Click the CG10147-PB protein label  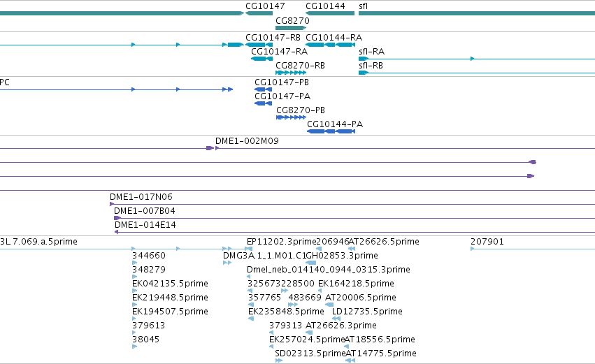[282, 82]
